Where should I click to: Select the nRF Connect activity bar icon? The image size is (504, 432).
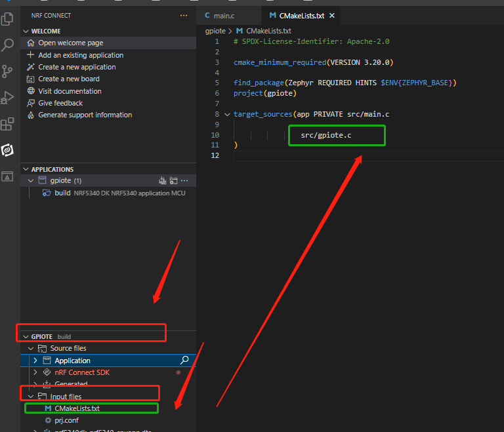click(7, 150)
